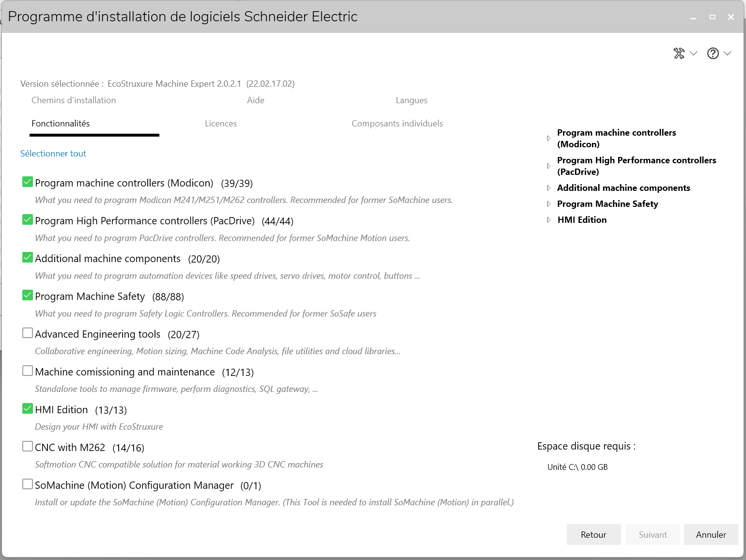The width and height of the screenshot is (746, 560).
Task: Click the Sélectionner tout link
Action: pos(53,154)
